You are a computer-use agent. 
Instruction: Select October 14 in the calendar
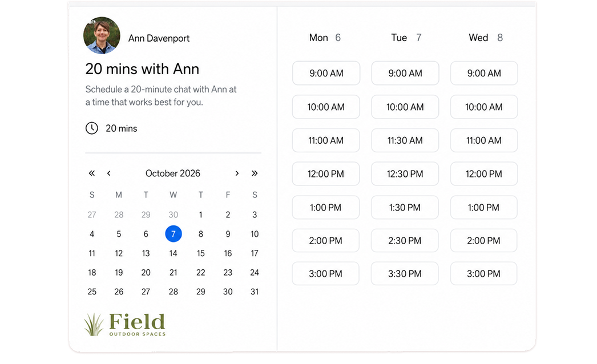pyautogui.click(x=174, y=253)
